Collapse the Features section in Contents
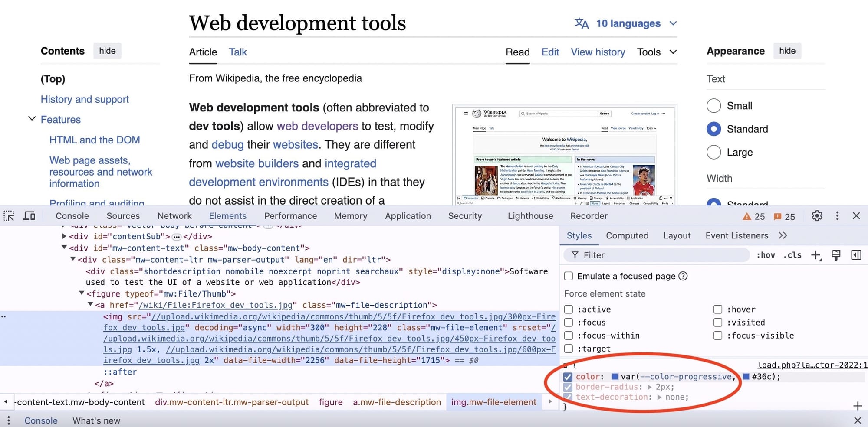This screenshot has height=427, width=868. [31, 118]
